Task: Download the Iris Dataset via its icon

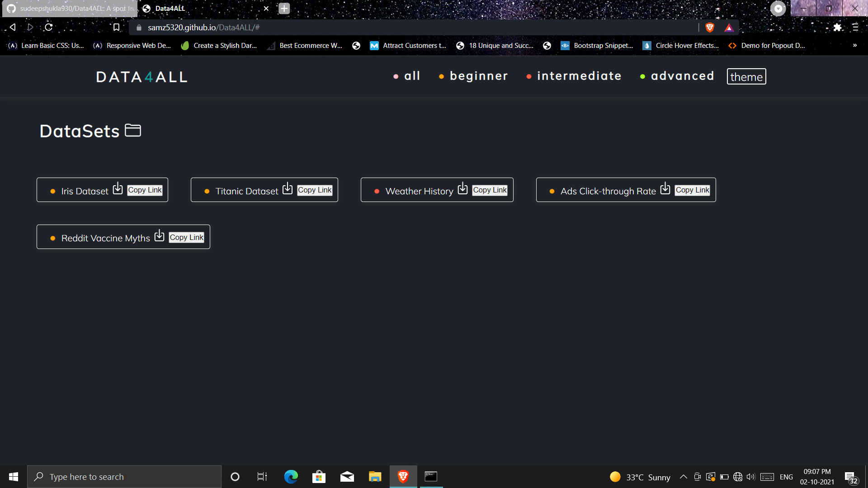Action: click(118, 188)
